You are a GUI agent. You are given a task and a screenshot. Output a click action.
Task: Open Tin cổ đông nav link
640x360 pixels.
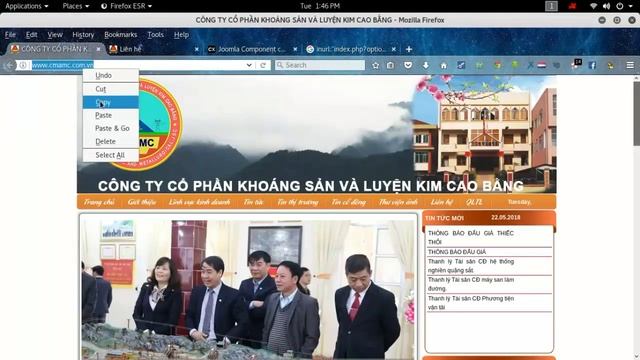[x=348, y=202]
